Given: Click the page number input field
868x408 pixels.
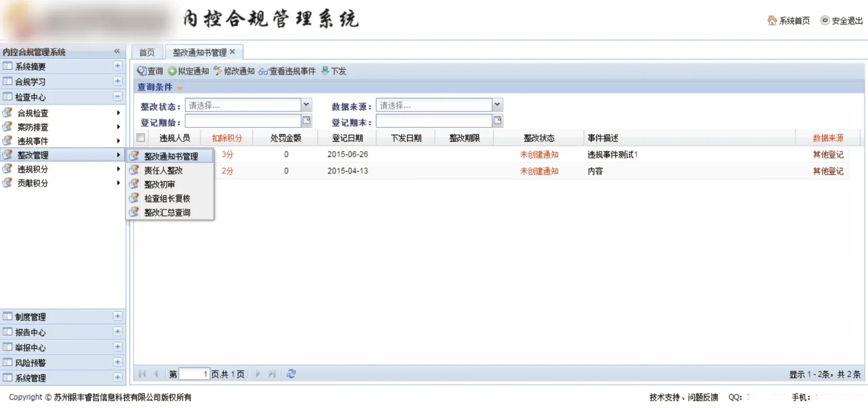Looking at the screenshot, I should [195, 374].
